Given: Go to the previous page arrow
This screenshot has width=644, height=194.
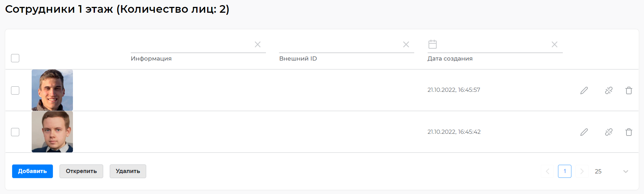Looking at the screenshot, I should 547,171.
